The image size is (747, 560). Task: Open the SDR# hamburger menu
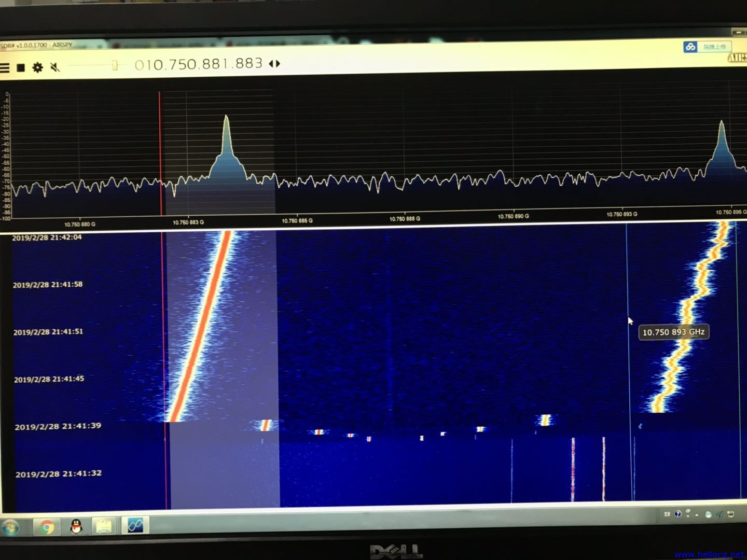[5, 68]
